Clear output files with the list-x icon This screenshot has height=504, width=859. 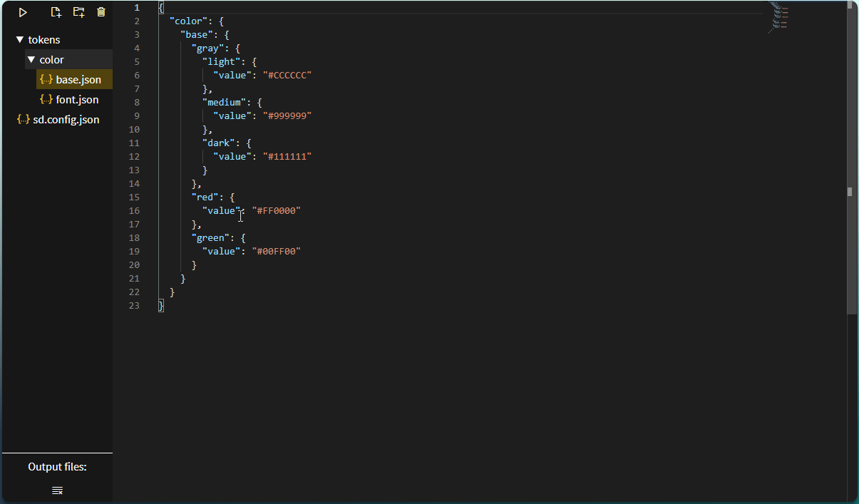(x=57, y=490)
